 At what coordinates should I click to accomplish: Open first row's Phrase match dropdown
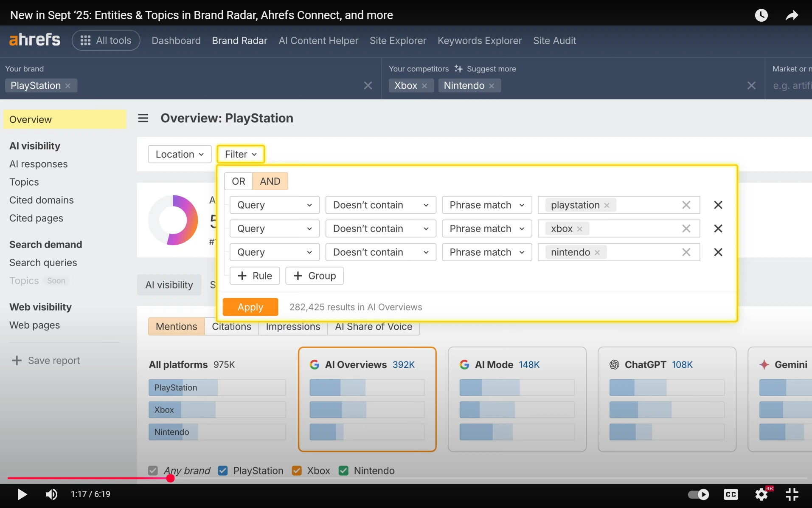[486, 205]
